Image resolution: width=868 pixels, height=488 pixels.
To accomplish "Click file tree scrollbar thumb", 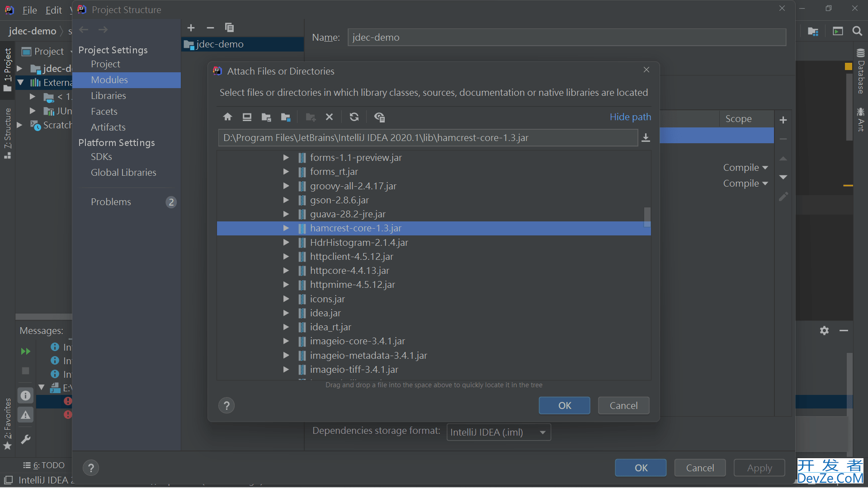I will (647, 217).
